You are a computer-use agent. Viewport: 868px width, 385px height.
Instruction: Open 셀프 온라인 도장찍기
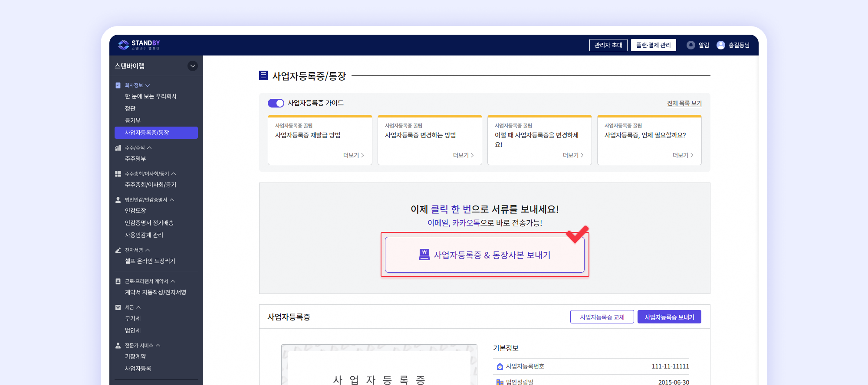(x=150, y=261)
